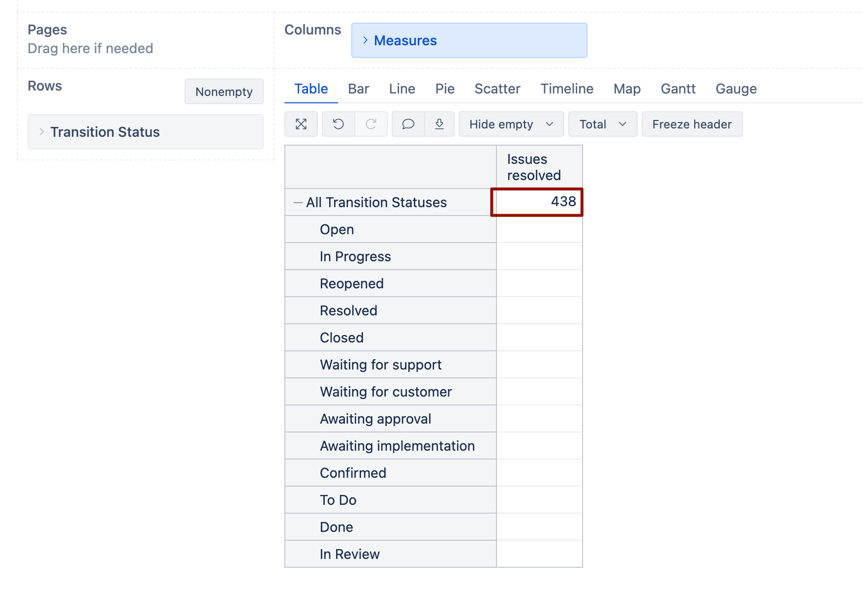
Task: Toggle Freeze header
Action: point(692,124)
